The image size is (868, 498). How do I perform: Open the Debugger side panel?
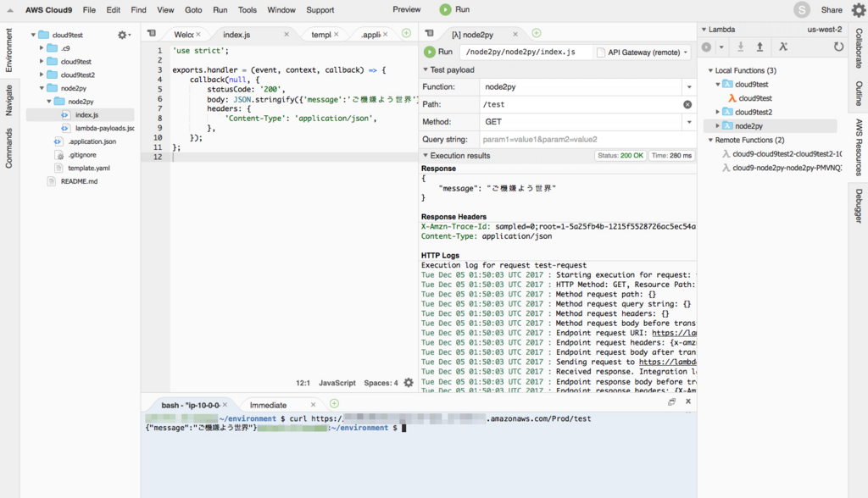coord(859,206)
